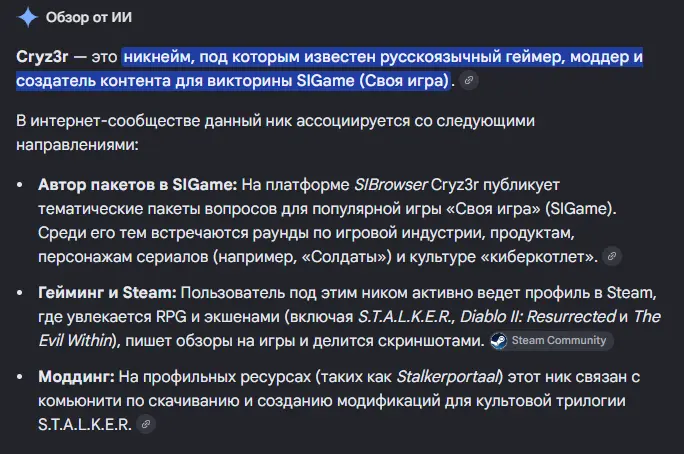Click bold heading «Гейминг и Steam:»
The height and width of the screenshot is (454, 684).
coord(107,293)
